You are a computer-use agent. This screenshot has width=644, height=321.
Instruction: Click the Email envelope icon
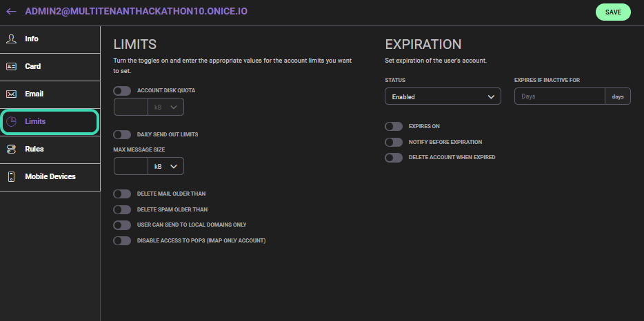pyautogui.click(x=11, y=94)
